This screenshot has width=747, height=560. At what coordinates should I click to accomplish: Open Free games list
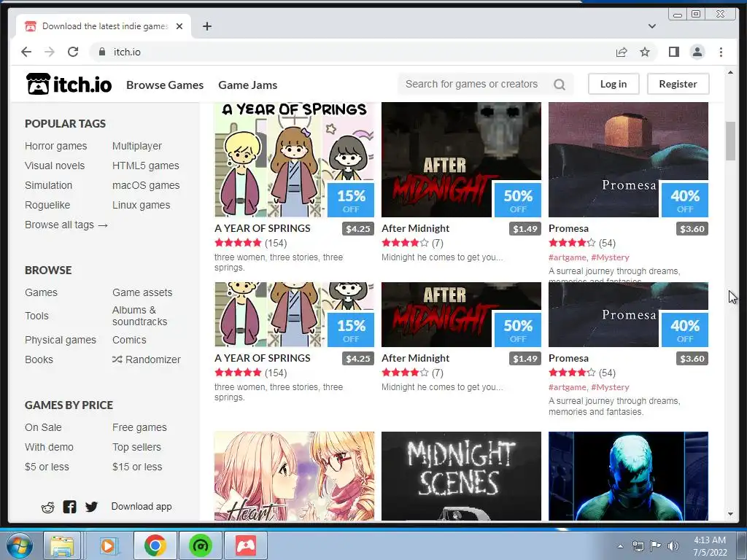[x=139, y=427]
